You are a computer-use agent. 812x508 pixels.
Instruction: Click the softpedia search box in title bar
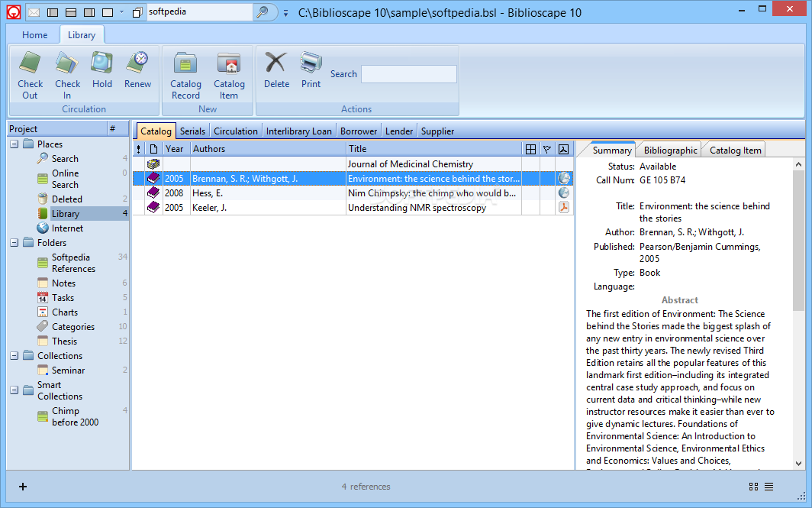[x=199, y=12]
